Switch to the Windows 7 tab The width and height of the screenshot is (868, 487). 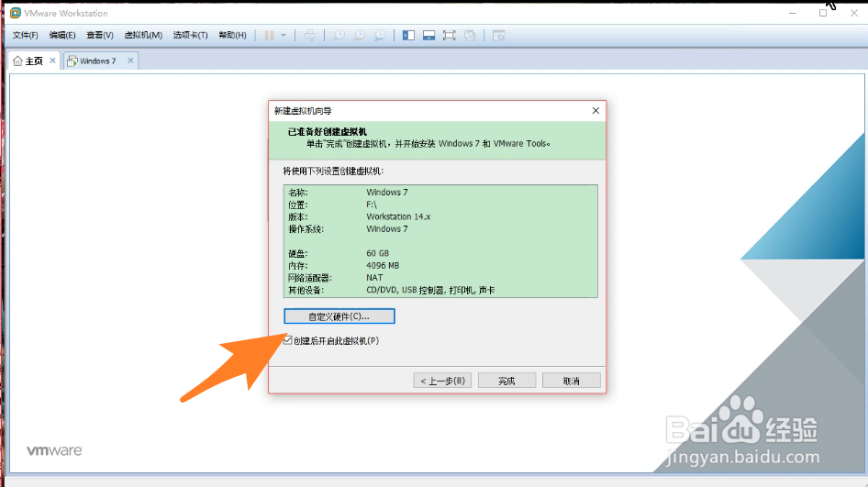point(98,61)
